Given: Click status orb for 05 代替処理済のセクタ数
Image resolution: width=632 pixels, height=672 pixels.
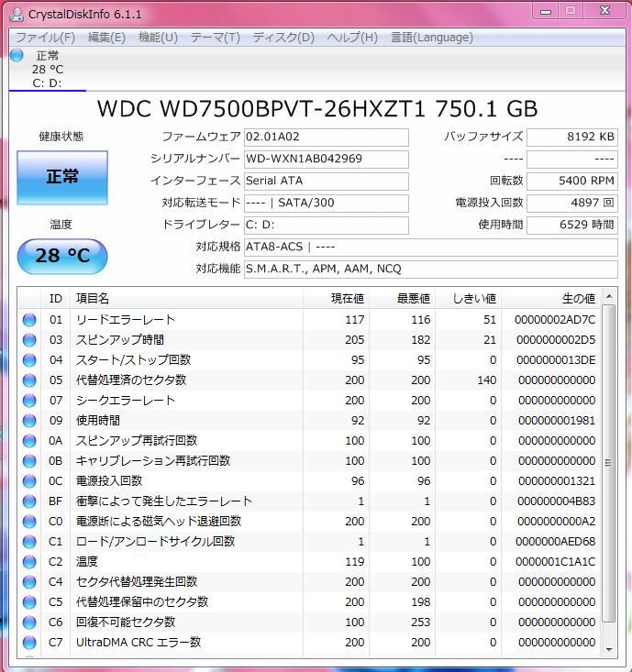Looking at the screenshot, I should coord(29,380).
